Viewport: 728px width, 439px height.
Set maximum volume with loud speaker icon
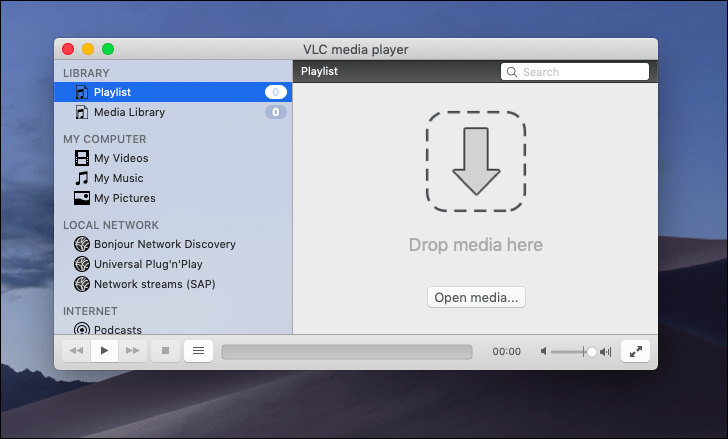[605, 352]
